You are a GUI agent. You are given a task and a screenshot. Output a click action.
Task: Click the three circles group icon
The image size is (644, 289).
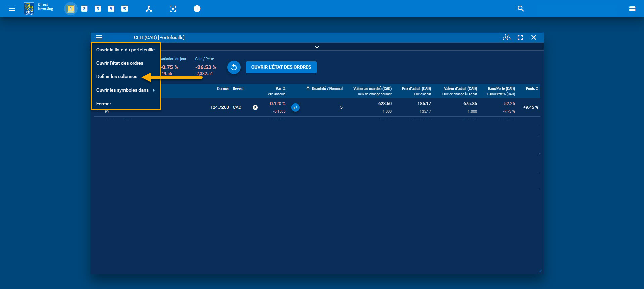tap(506, 37)
